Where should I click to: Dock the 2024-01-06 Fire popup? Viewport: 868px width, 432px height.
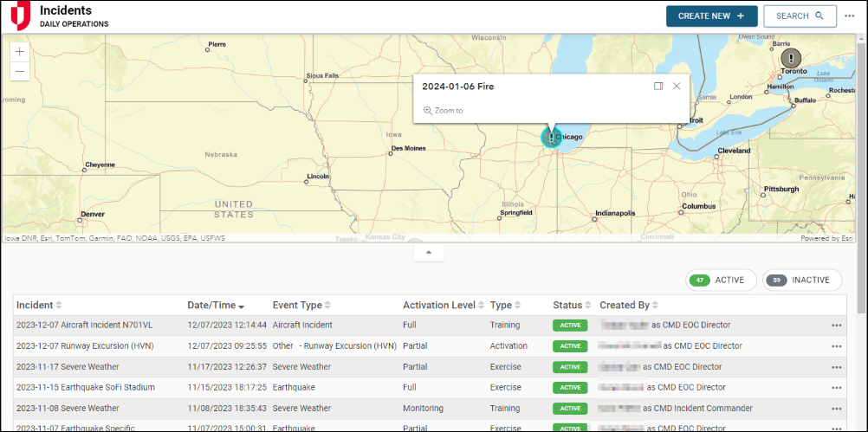pos(658,86)
